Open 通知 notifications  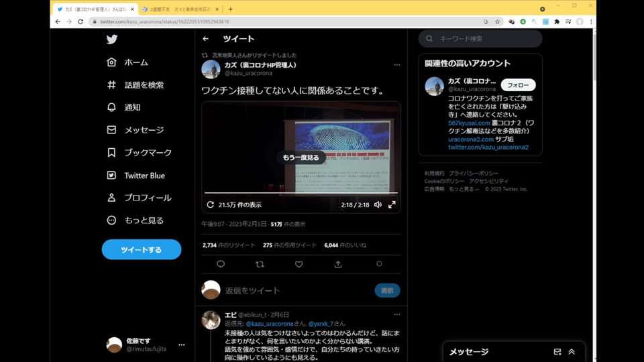pos(123,107)
